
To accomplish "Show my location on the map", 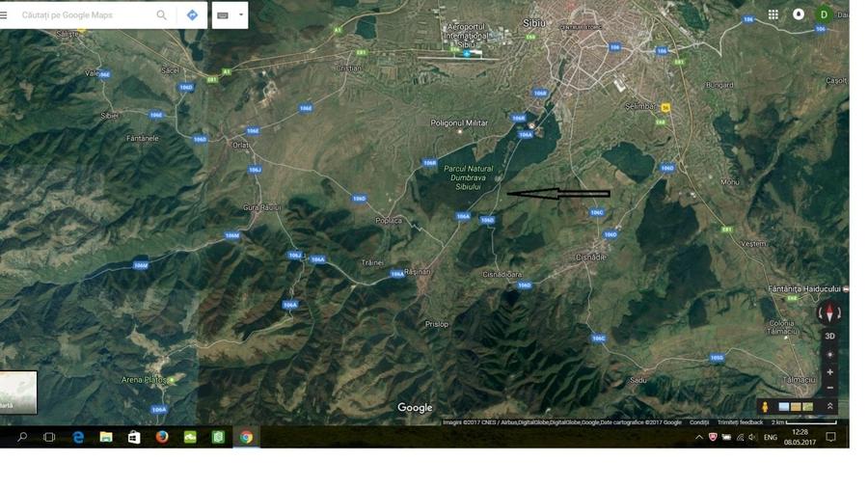I will click(x=829, y=355).
